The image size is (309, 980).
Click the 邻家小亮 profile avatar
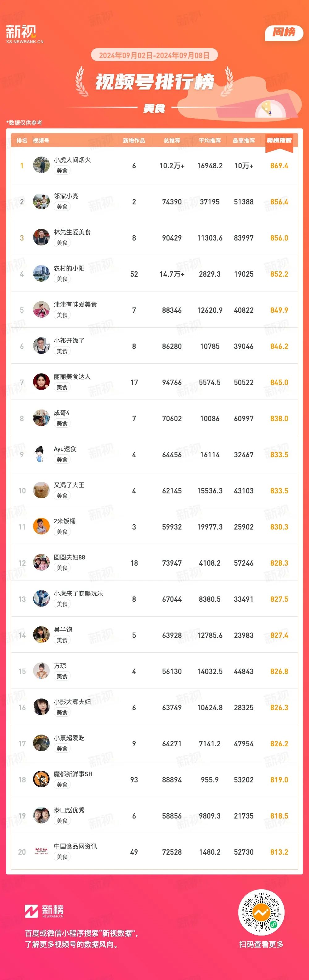[x=41, y=201]
